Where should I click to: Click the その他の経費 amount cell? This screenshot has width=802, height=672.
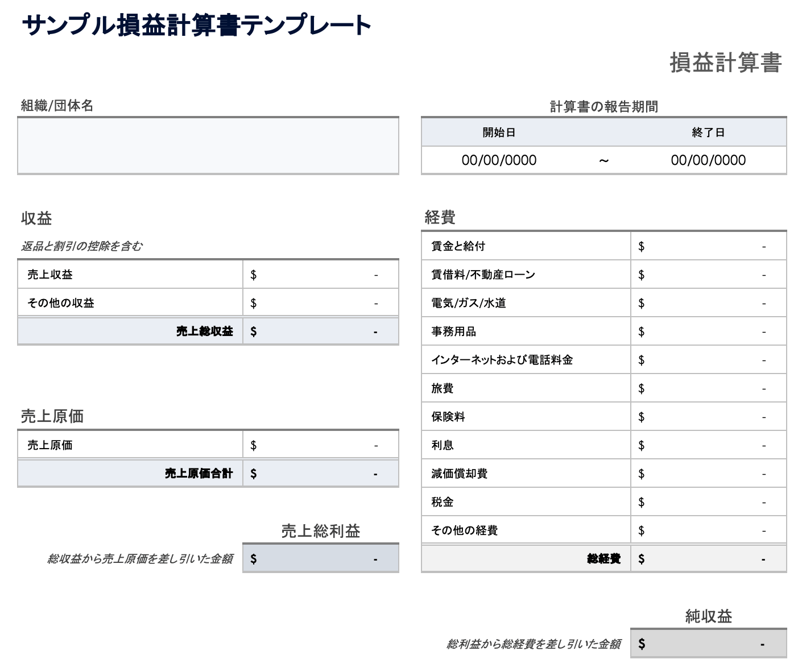pos(709,530)
